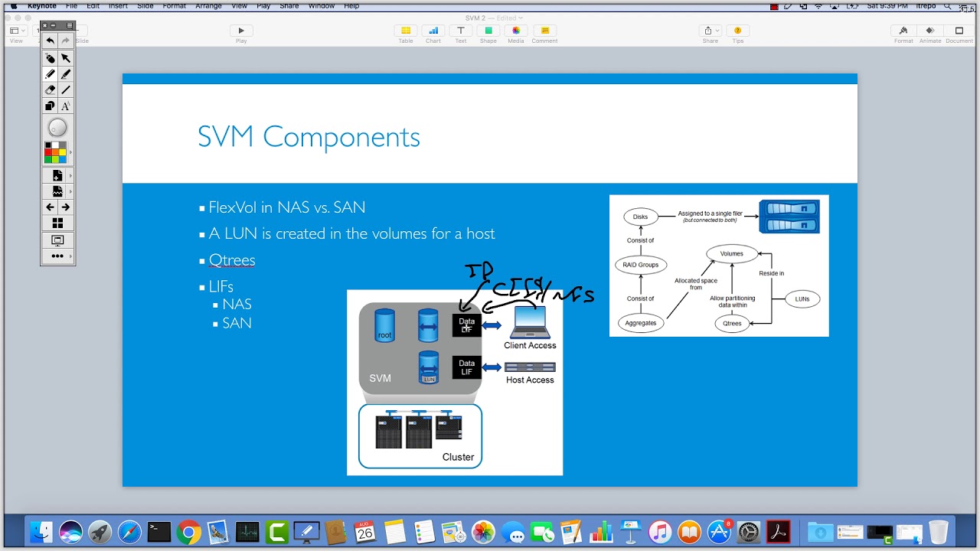Open the Insert menu
The width and height of the screenshot is (980, 551).
pyautogui.click(x=118, y=5)
